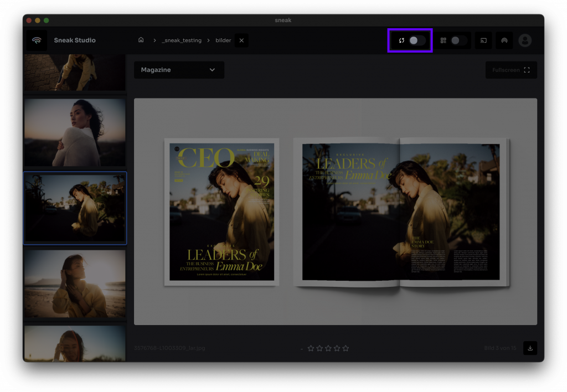Download the current image
567x392 pixels.
530,348
